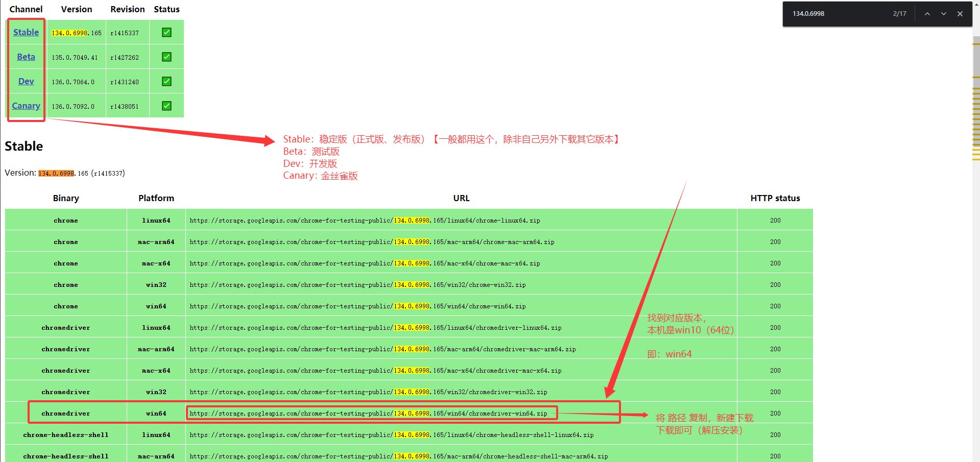Go to next find-in-page match
The height and width of the screenshot is (462, 980).
tap(944, 14)
